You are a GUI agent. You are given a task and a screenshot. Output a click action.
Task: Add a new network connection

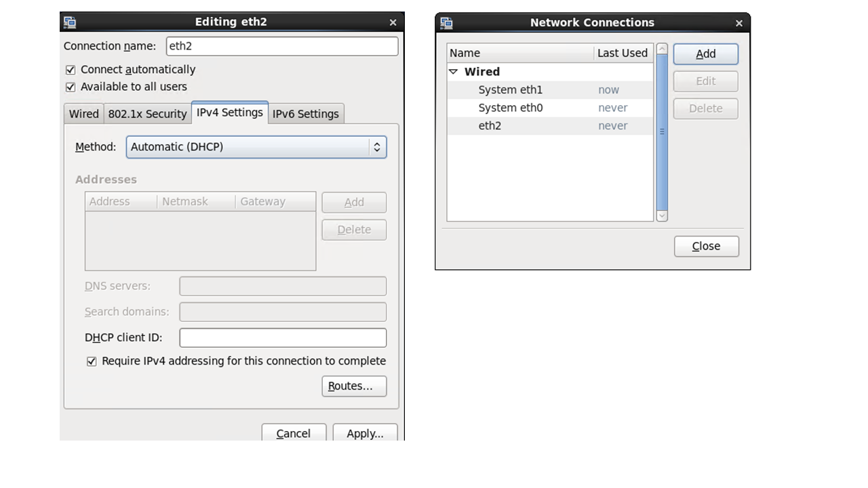pos(705,54)
